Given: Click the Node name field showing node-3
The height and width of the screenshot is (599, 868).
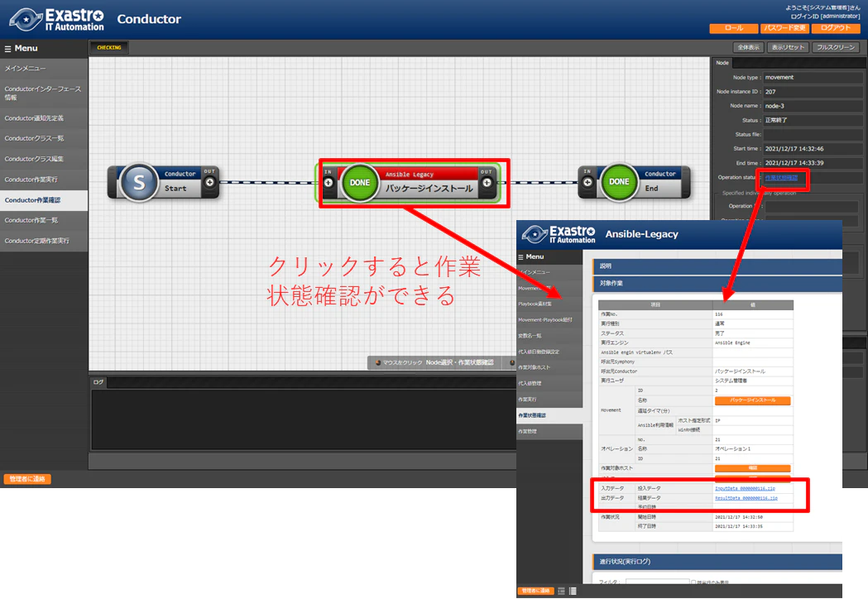Looking at the screenshot, I should 813,106.
